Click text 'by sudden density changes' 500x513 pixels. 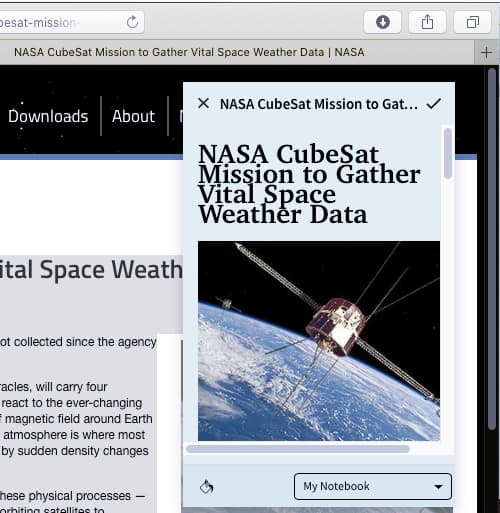click(75, 451)
